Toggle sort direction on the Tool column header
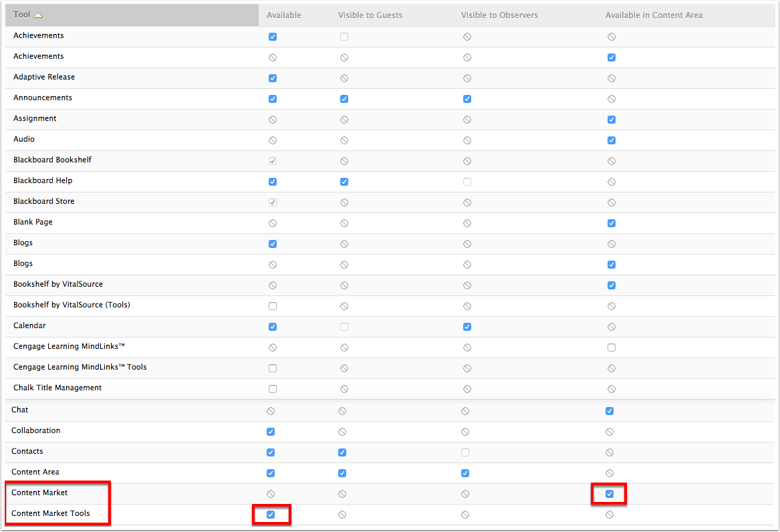Viewport: 780px width, 532px height. [37, 13]
